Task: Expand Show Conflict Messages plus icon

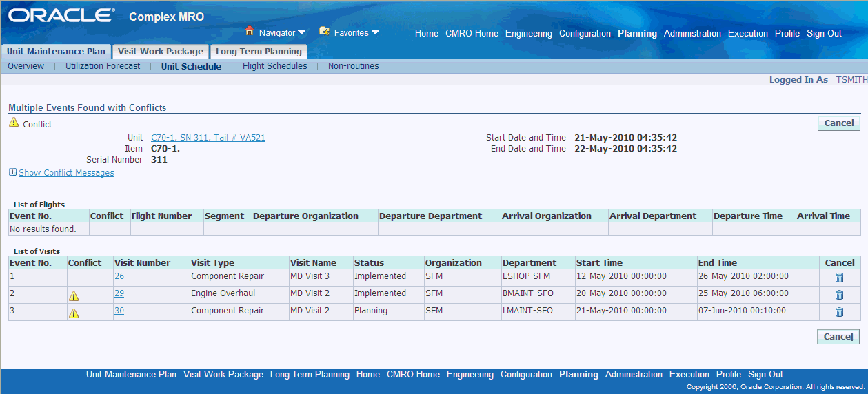Action: point(12,172)
